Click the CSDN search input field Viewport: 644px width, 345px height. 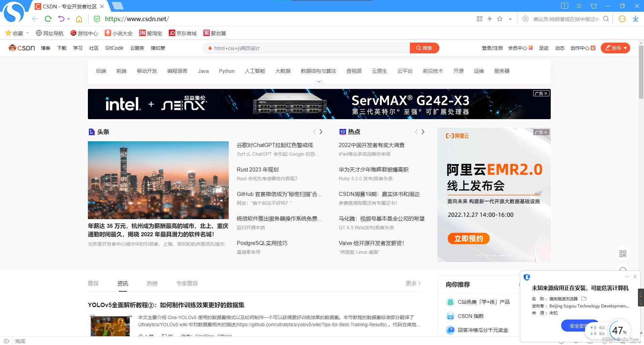coord(307,48)
